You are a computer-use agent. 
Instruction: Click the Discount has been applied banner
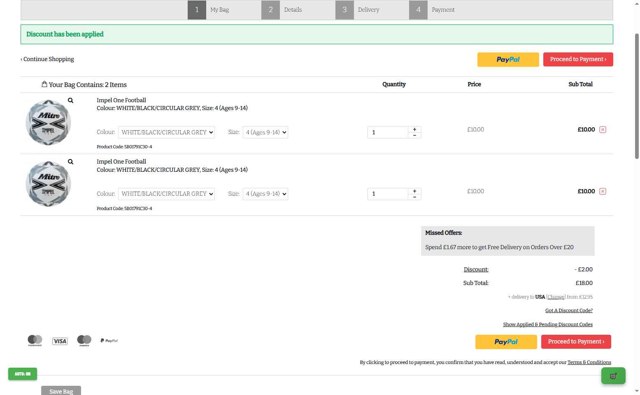coord(317,34)
